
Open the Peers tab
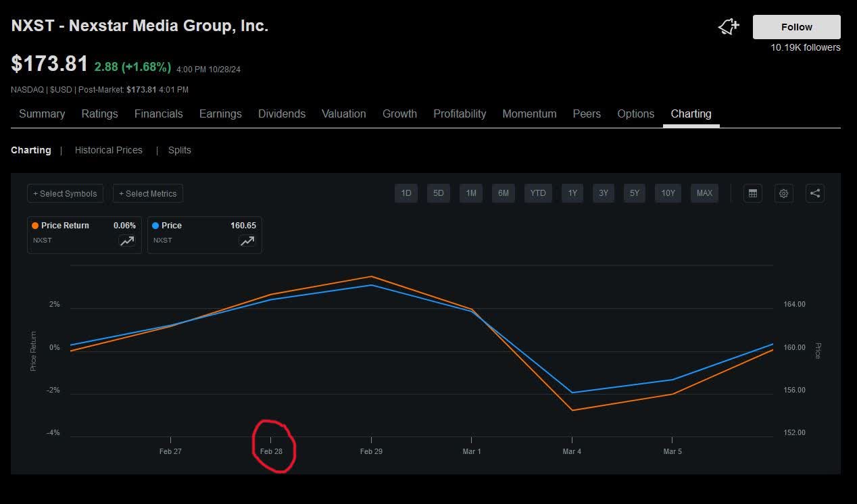tap(586, 114)
